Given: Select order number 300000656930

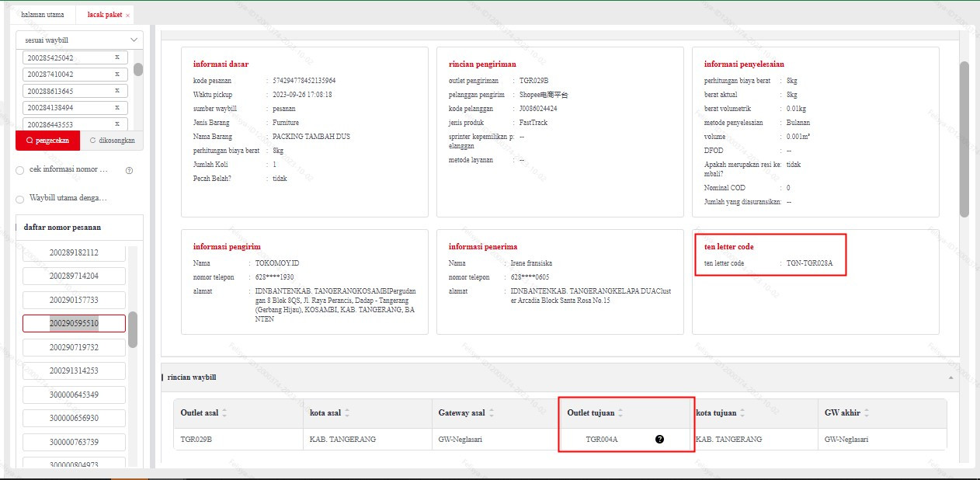Looking at the screenshot, I should 74,418.
